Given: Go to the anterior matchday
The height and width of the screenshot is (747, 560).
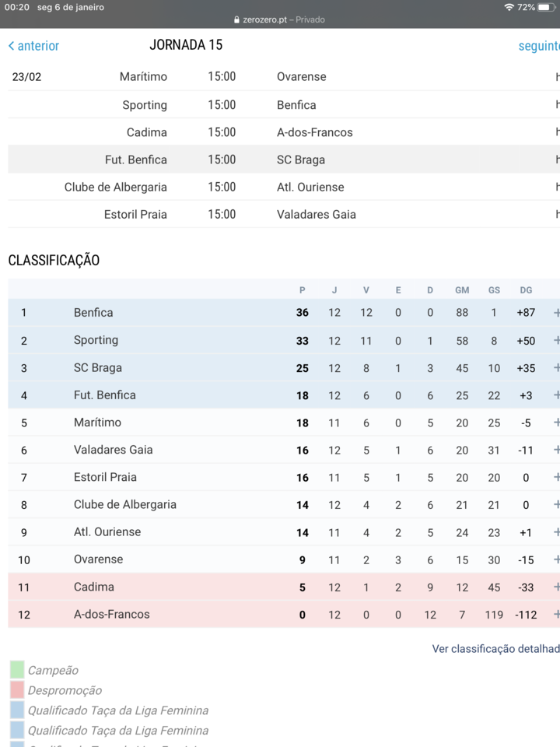Looking at the screenshot, I should [33, 46].
